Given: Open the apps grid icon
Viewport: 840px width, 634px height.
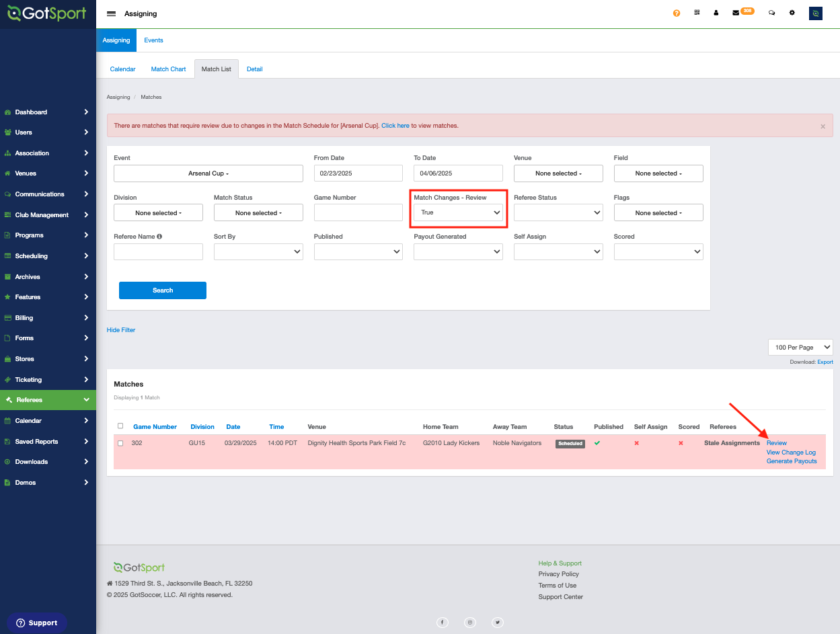Looking at the screenshot, I should click(x=697, y=13).
